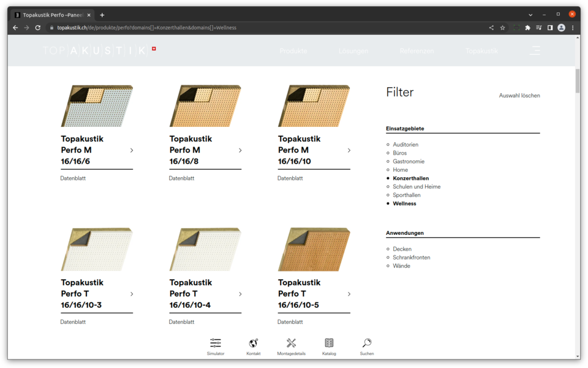Toggle the Büros filter
The width and height of the screenshot is (588, 368).
pyautogui.click(x=399, y=153)
